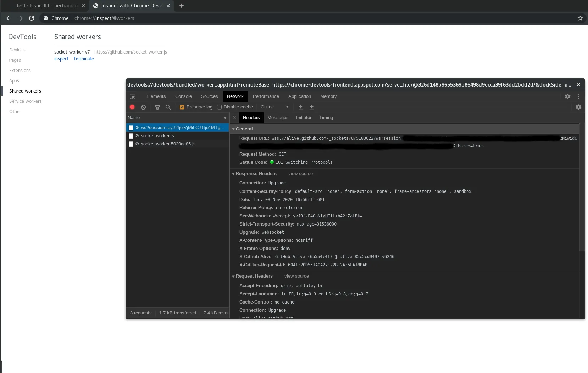
Task: Open the Performance tab
Action: (x=266, y=96)
